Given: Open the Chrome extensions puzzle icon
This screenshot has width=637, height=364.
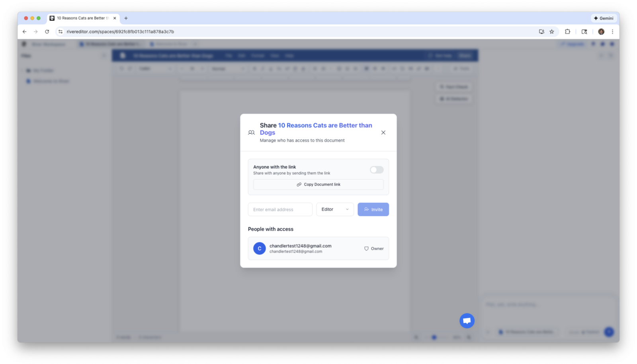Looking at the screenshot, I should point(567,31).
